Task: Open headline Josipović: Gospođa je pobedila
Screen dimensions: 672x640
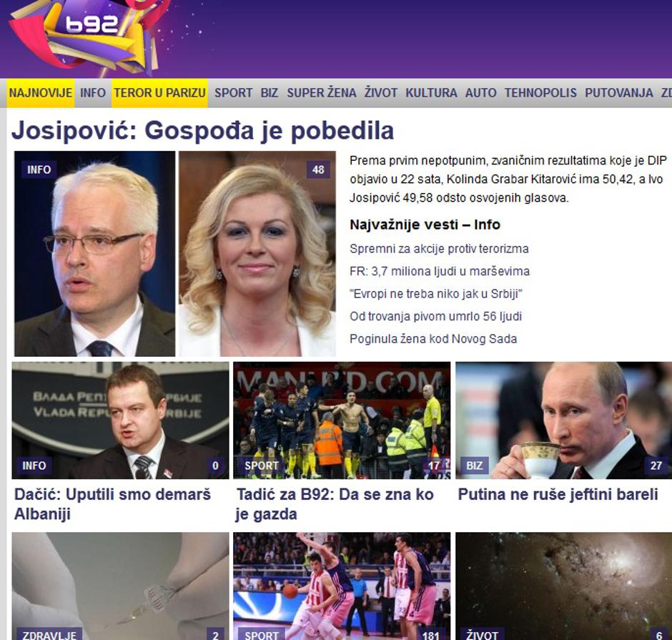Action: coord(203,130)
